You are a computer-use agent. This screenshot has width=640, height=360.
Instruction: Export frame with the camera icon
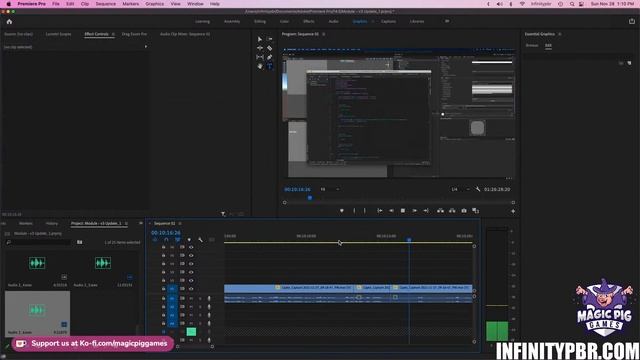464,211
